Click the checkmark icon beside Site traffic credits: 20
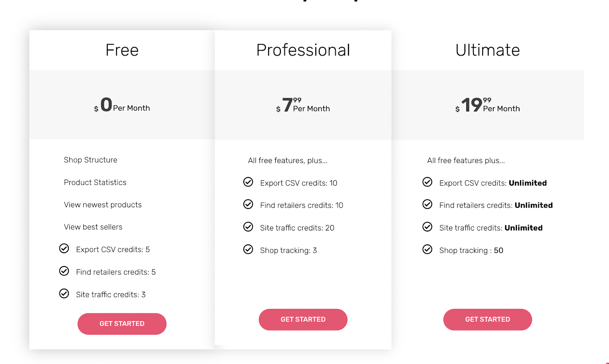The height and width of the screenshot is (364, 609). pos(248,227)
